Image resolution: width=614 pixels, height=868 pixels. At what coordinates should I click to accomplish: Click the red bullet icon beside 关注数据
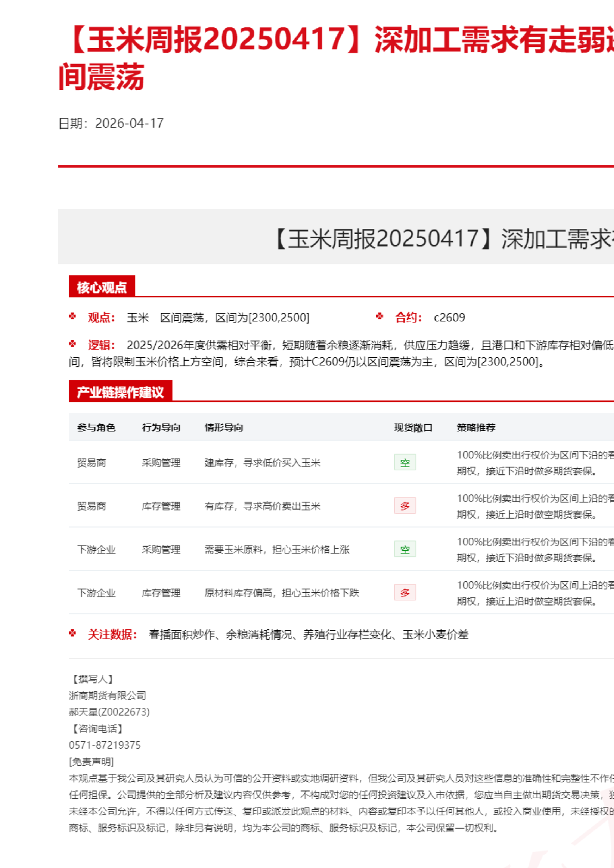click(x=72, y=633)
